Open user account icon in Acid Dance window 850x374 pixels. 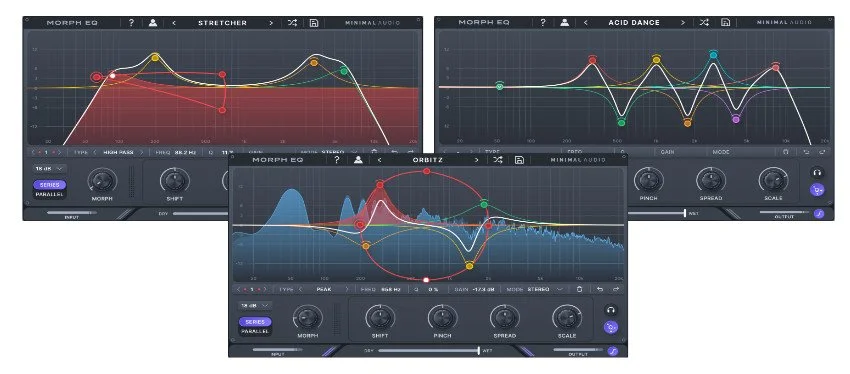pyautogui.click(x=564, y=23)
